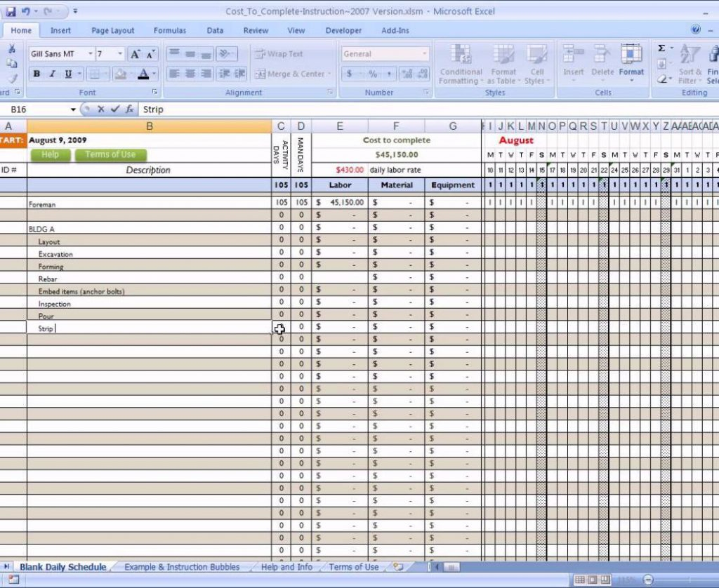Click the green Terms of Use button
The height and width of the screenshot is (588, 719).
click(x=110, y=155)
